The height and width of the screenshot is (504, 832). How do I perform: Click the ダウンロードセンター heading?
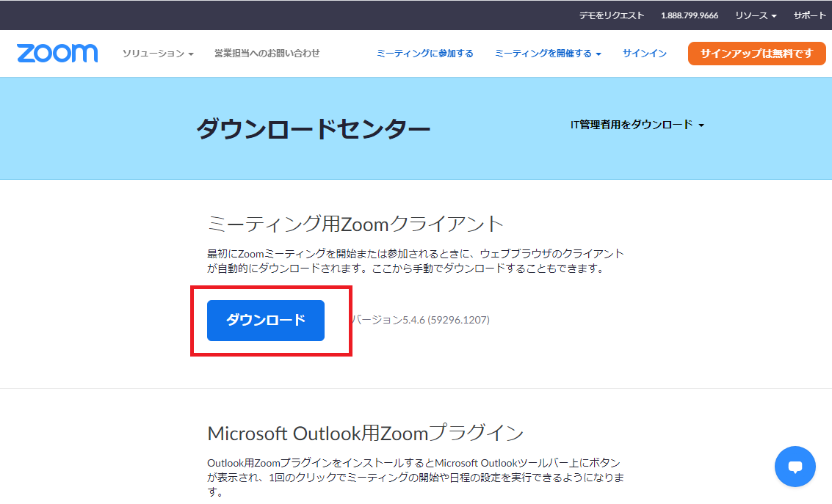[313, 129]
